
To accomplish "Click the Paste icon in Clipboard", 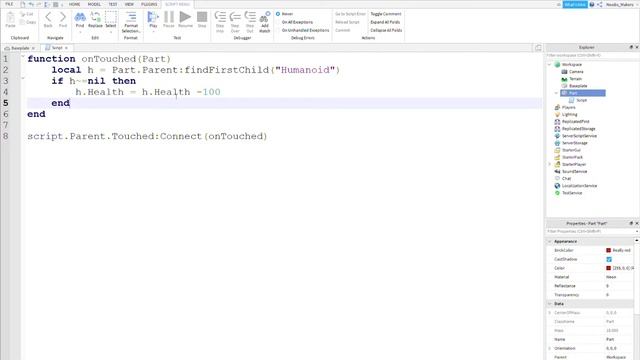I will click(x=11, y=17).
